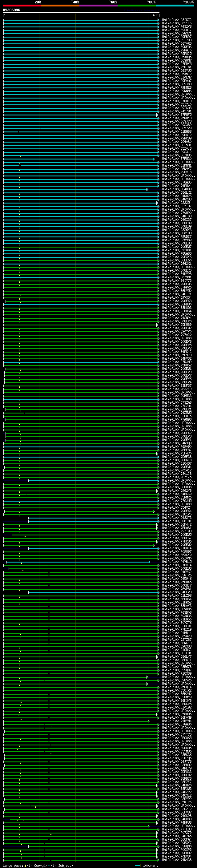Image resolution: width=197 pixels, height=868 pixels.
Task: Click the UniRef100_C1MNN1 label
Action: (177, 165)
